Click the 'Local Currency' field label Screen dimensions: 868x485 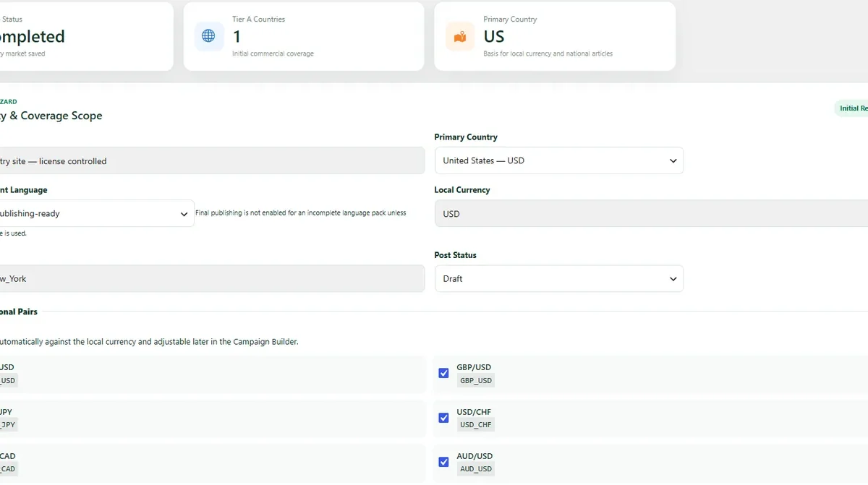point(462,190)
